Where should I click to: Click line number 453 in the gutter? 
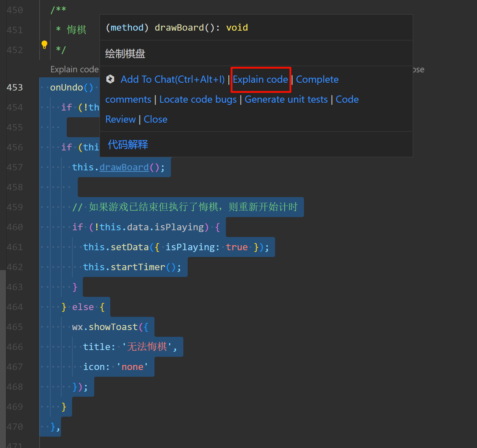(x=15, y=87)
